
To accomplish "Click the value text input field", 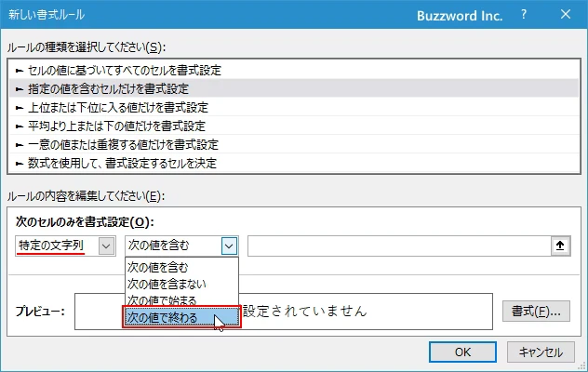I will click(x=399, y=246).
